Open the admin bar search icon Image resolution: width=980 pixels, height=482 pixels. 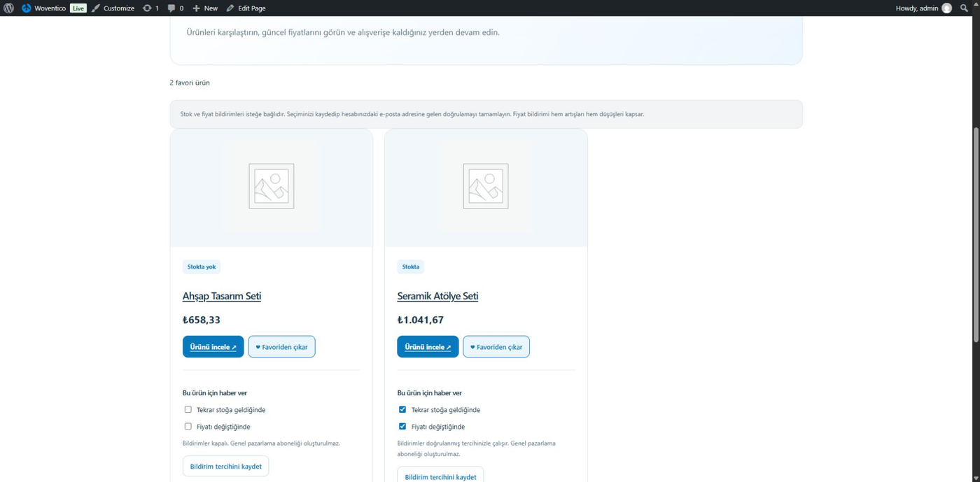click(965, 8)
